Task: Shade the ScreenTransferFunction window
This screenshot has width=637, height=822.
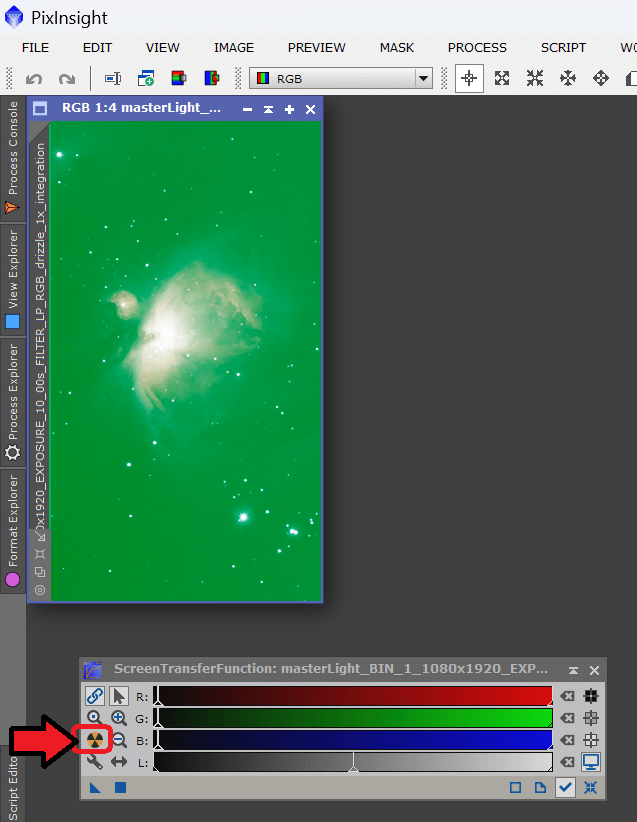Action: [574, 670]
